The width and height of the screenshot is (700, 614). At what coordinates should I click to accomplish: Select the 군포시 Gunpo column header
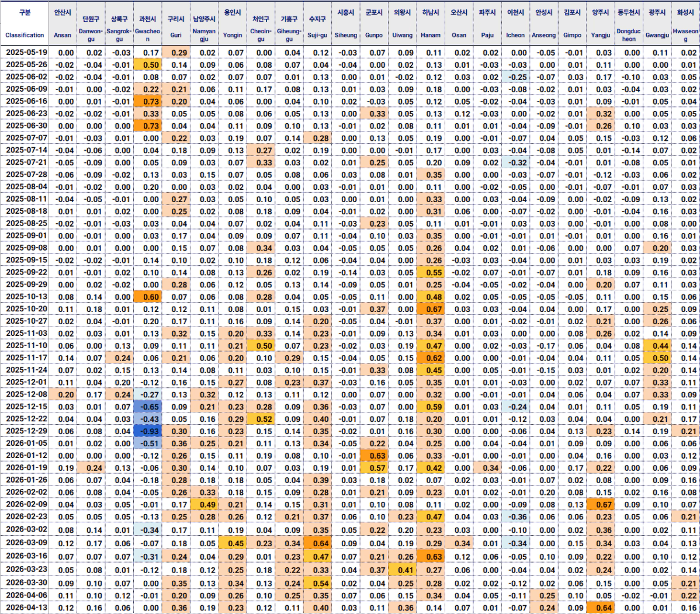tap(374, 23)
